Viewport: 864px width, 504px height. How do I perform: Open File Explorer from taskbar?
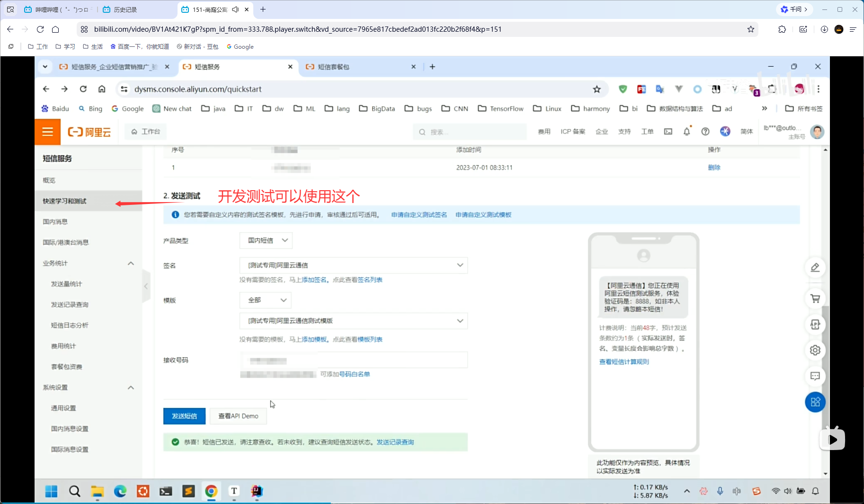tap(97, 491)
